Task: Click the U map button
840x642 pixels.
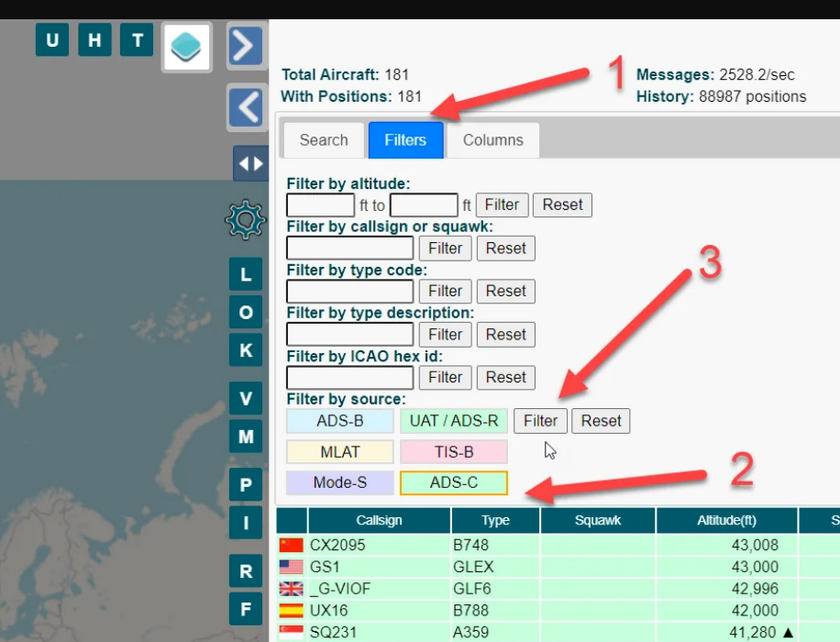Action: click(52, 40)
